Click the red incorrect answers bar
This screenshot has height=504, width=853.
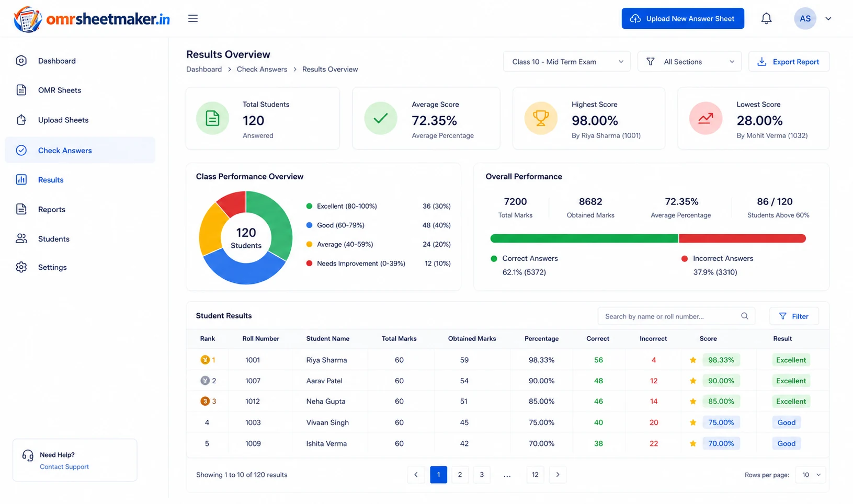click(743, 239)
